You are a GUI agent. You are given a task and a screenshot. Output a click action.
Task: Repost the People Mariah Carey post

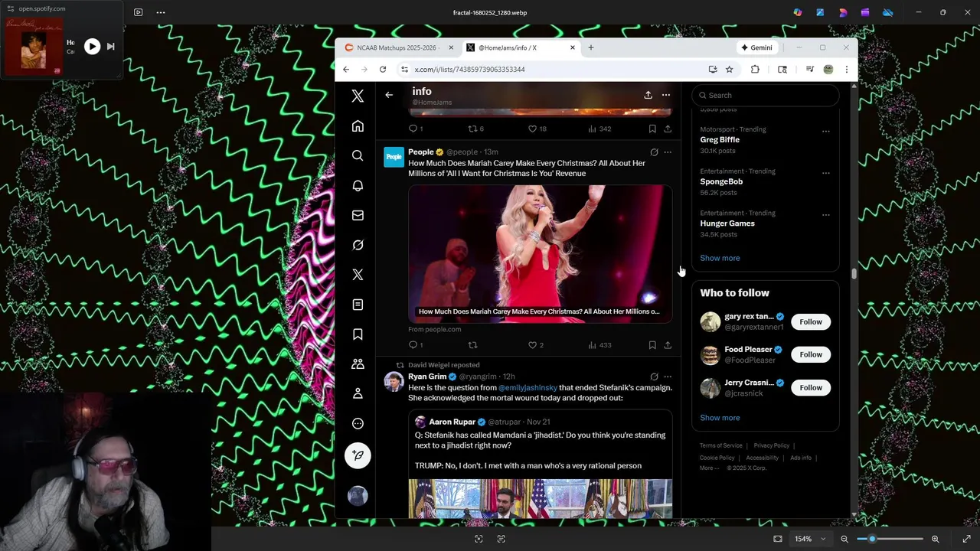point(472,345)
